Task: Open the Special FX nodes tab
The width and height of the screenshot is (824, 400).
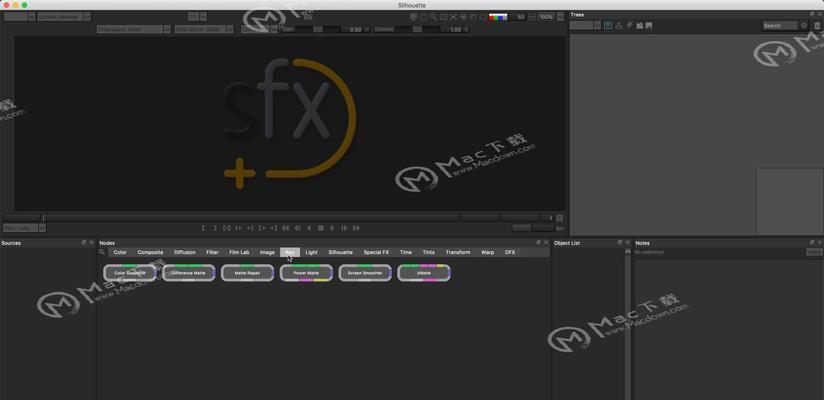Action: [376, 252]
